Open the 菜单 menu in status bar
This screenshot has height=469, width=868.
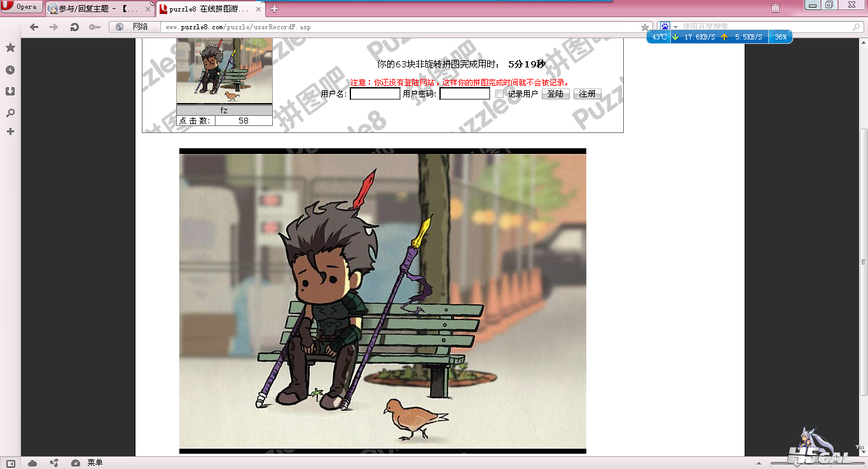(95, 463)
